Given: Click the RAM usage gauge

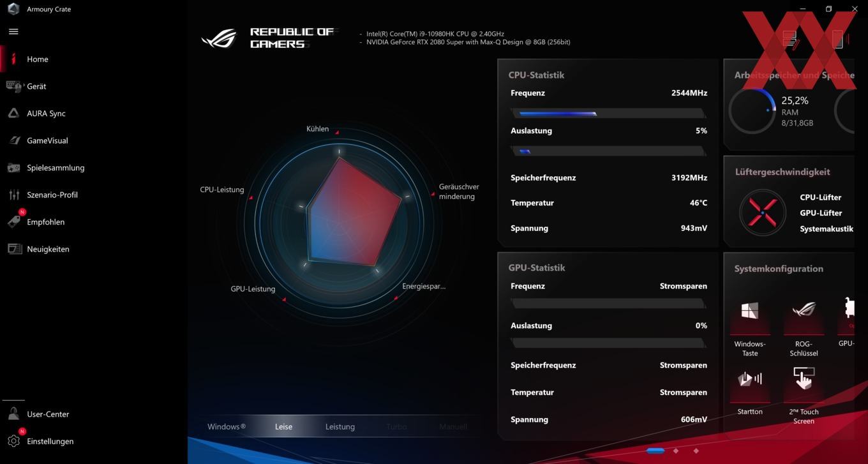Looking at the screenshot, I should click(x=752, y=110).
